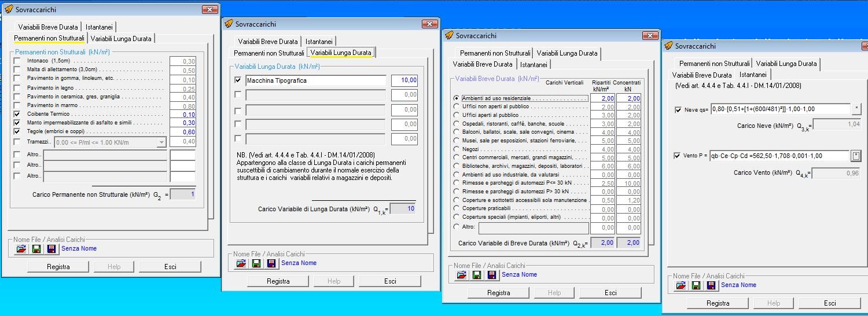Screen dimensions: 868x316
Task: Click Carico Vento result value 0,96
Action: [x=837, y=173]
